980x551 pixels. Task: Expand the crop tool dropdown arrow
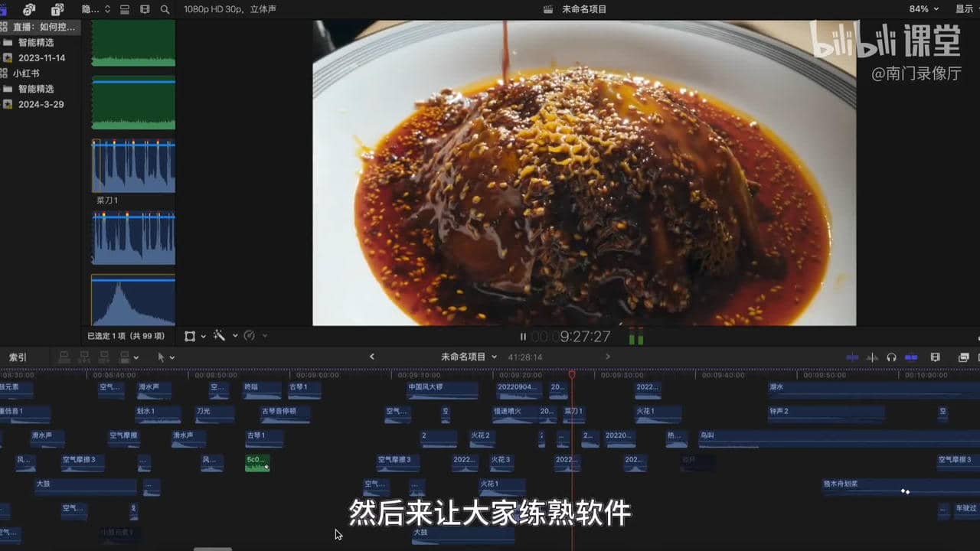(202, 337)
